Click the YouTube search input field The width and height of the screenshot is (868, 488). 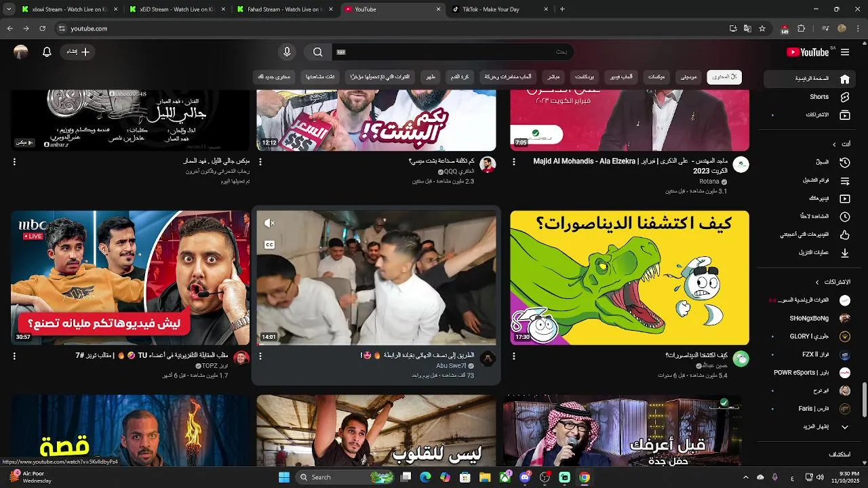coord(452,52)
